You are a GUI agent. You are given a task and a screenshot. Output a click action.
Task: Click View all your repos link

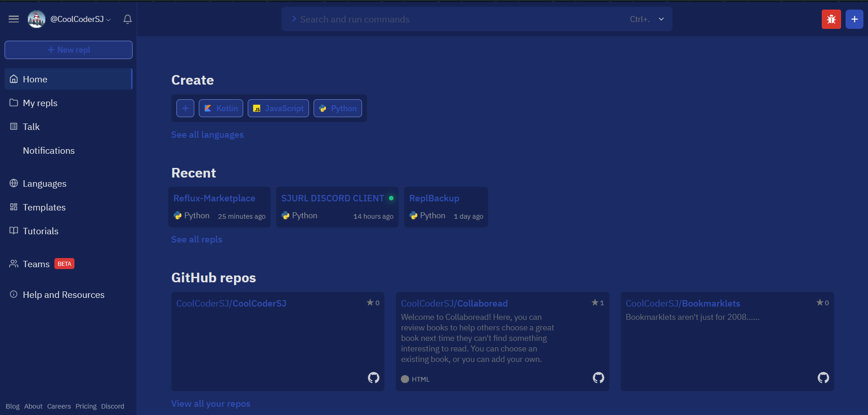(211, 404)
